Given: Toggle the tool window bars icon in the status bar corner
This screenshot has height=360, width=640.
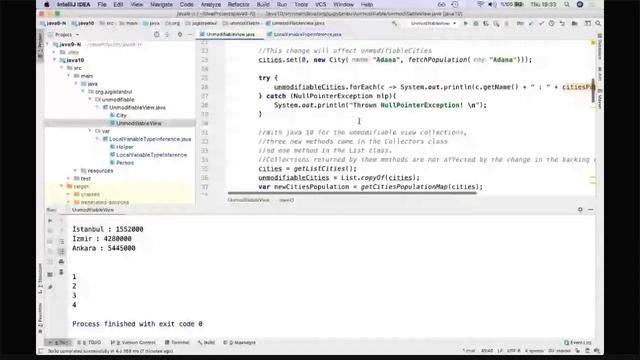Looking at the screenshot, I should click(41, 351).
